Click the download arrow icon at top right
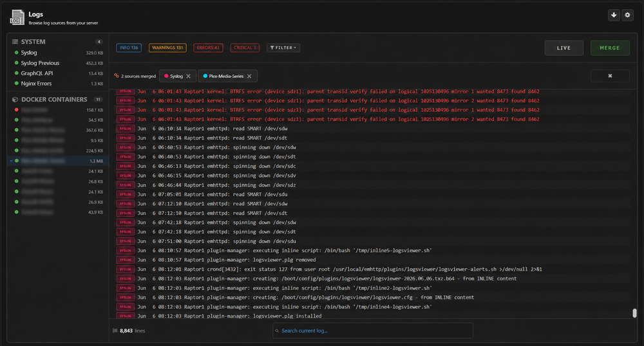 [614, 15]
